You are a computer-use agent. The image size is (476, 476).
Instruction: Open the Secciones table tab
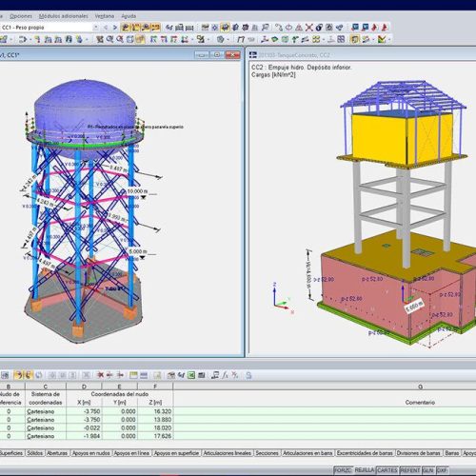click(267, 453)
